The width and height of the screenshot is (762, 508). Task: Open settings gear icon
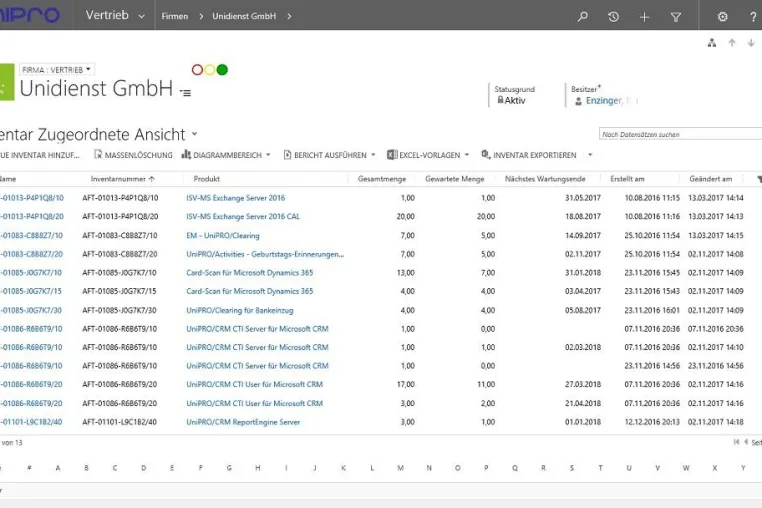pyautogui.click(x=723, y=17)
